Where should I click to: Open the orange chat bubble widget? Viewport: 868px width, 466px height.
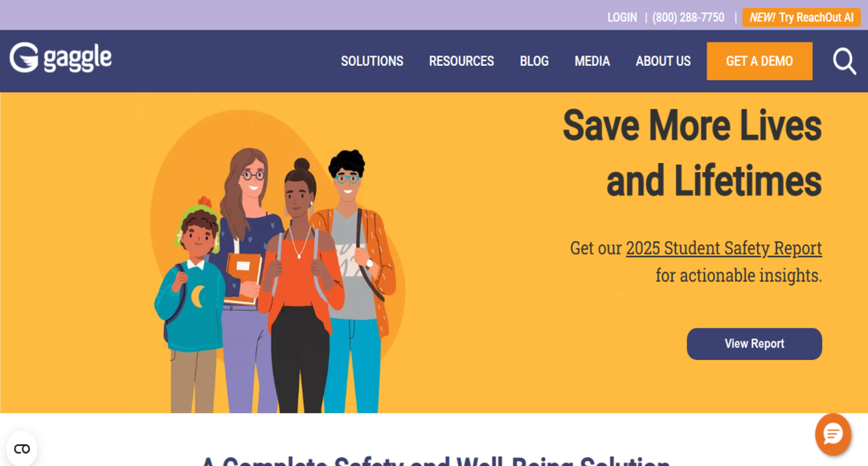click(833, 435)
